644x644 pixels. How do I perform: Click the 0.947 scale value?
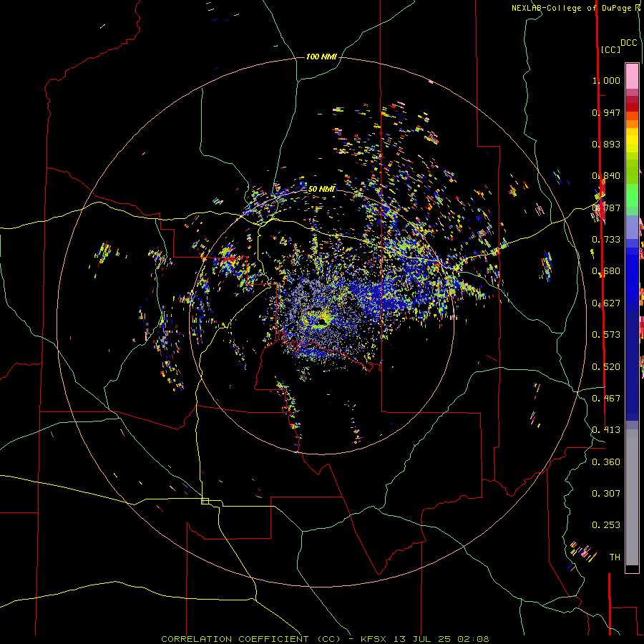pyautogui.click(x=606, y=112)
